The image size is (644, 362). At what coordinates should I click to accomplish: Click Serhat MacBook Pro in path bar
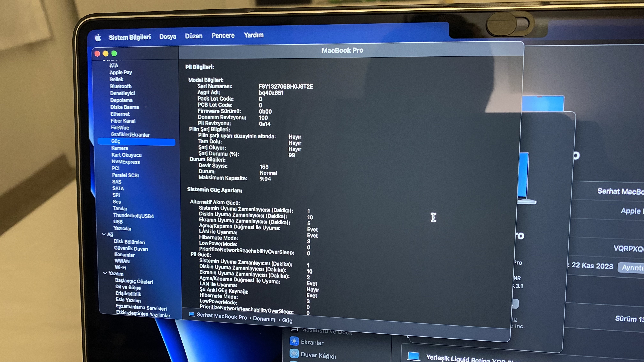222,316
